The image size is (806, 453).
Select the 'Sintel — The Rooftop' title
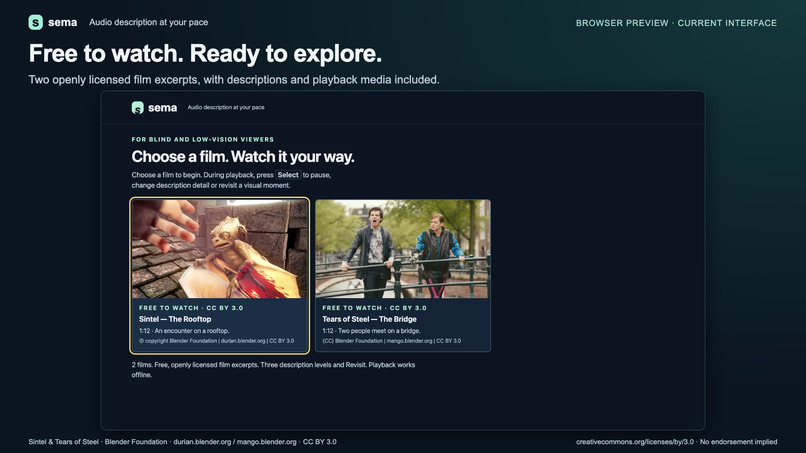click(175, 319)
